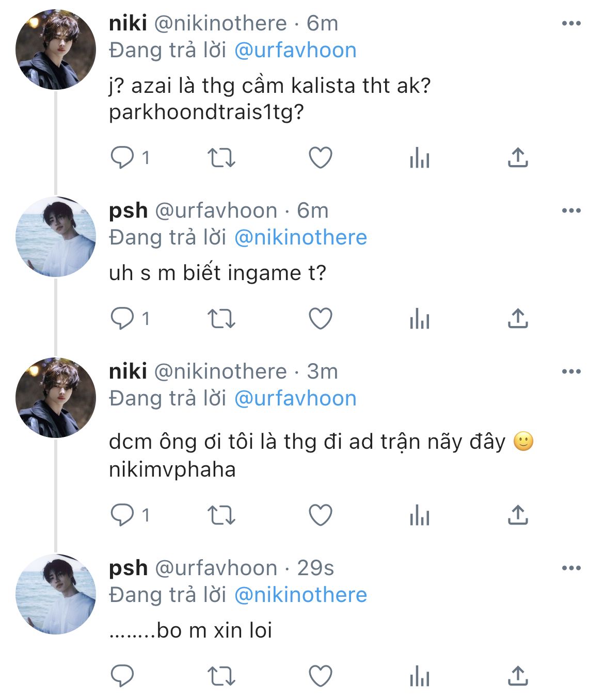Open @nikinothere mention in psh's 29s tweet
The height and width of the screenshot is (700, 604).
[300, 595]
